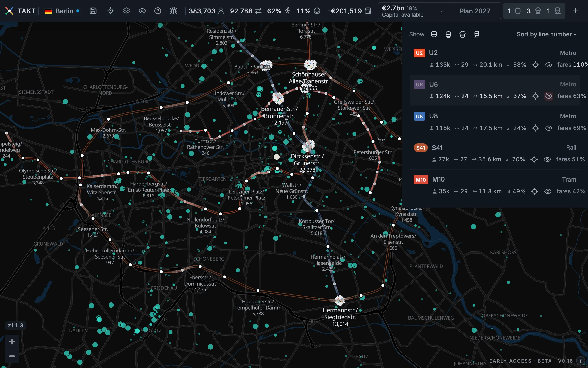Click the tram count icon in top bar
Image resolution: width=588 pixels, height=368 pixels.
518,11
